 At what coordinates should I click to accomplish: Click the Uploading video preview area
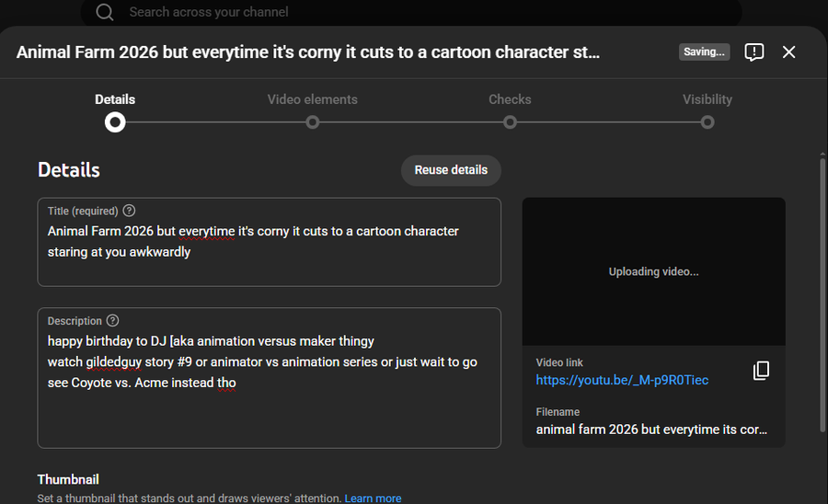point(653,271)
